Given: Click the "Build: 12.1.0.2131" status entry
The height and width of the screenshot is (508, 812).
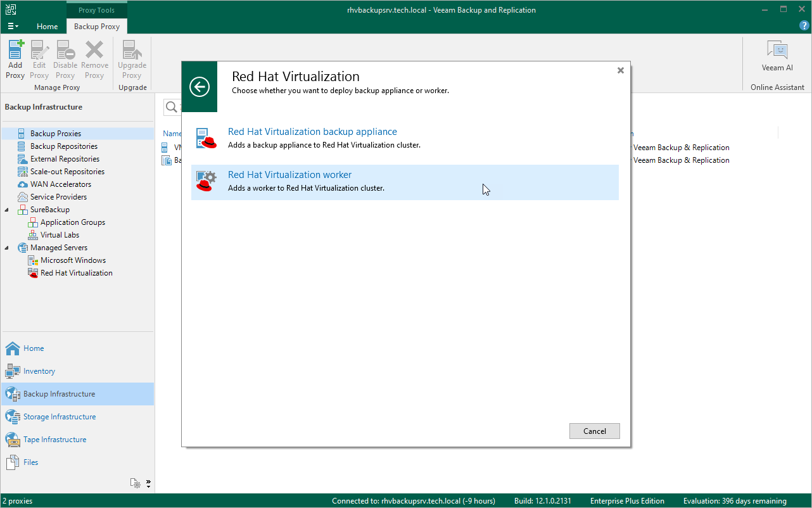Looking at the screenshot, I should point(543,501).
